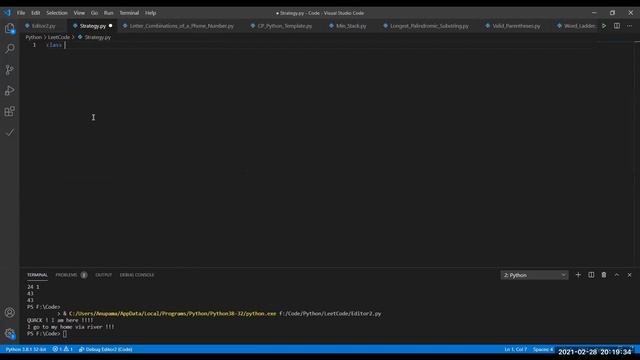The image size is (640, 360).
Task: Open the Source Control view
Action: [9, 70]
